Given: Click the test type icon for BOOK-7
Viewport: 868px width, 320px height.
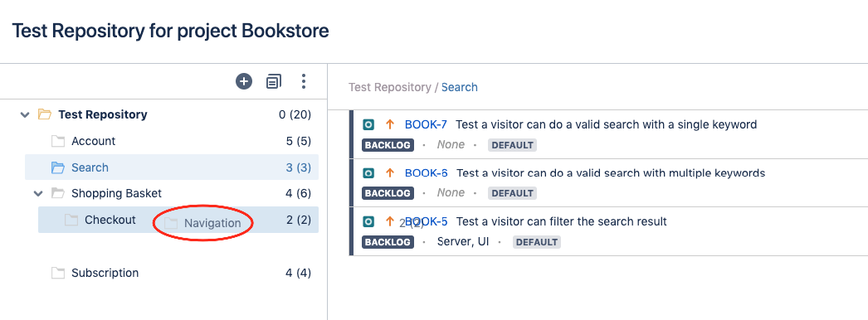Looking at the screenshot, I should pos(368,125).
